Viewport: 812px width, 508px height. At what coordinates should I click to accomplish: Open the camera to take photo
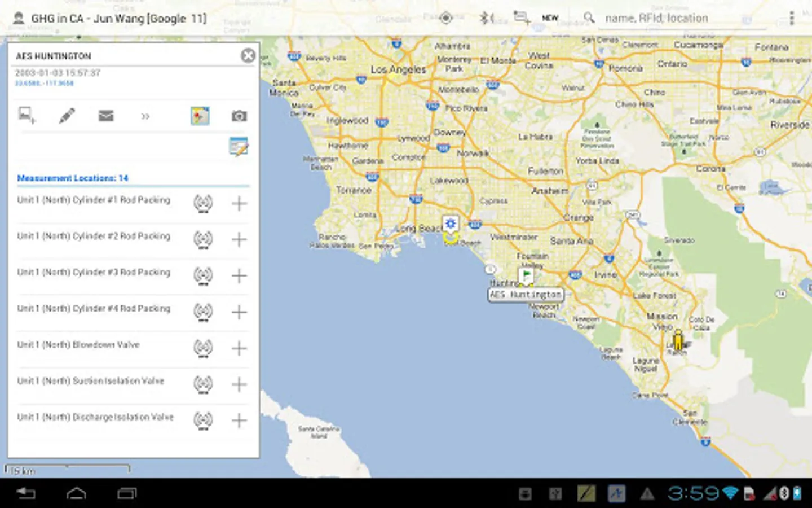coord(239,116)
